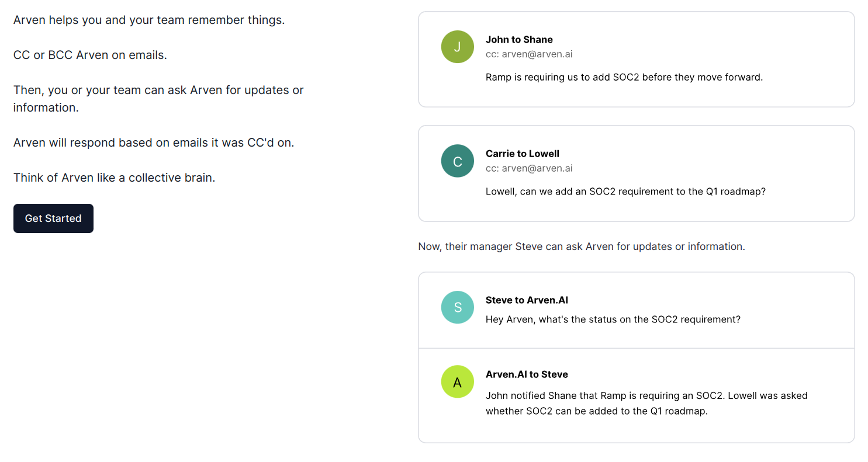The width and height of the screenshot is (868, 462).
Task: Click the 'CC or BCC Arven on emails' line
Action: point(90,55)
